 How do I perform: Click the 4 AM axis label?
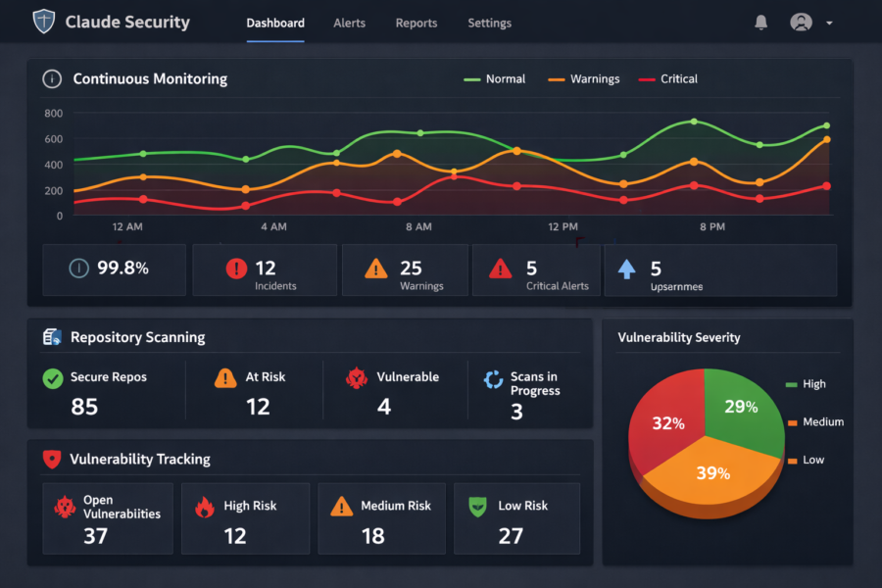click(x=274, y=226)
